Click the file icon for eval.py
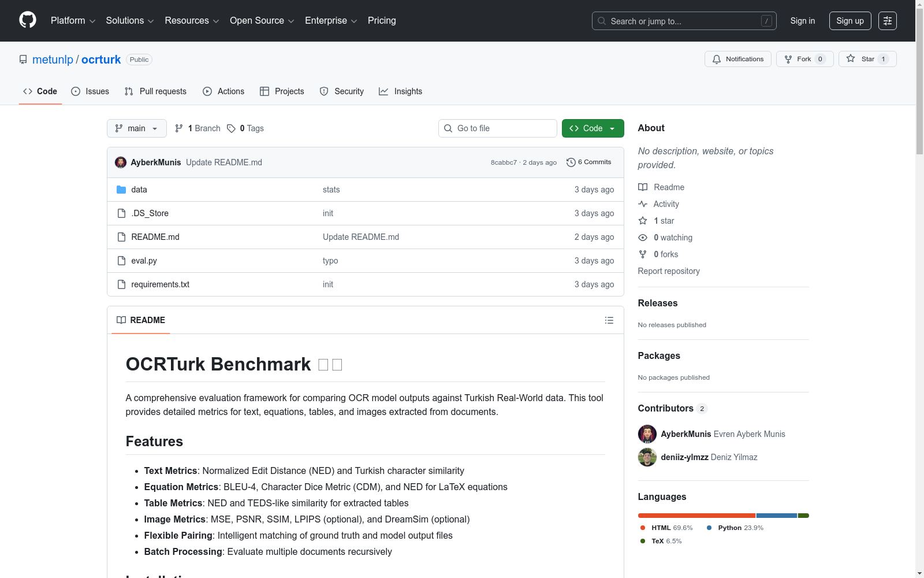Image resolution: width=924 pixels, height=578 pixels. [x=121, y=261]
